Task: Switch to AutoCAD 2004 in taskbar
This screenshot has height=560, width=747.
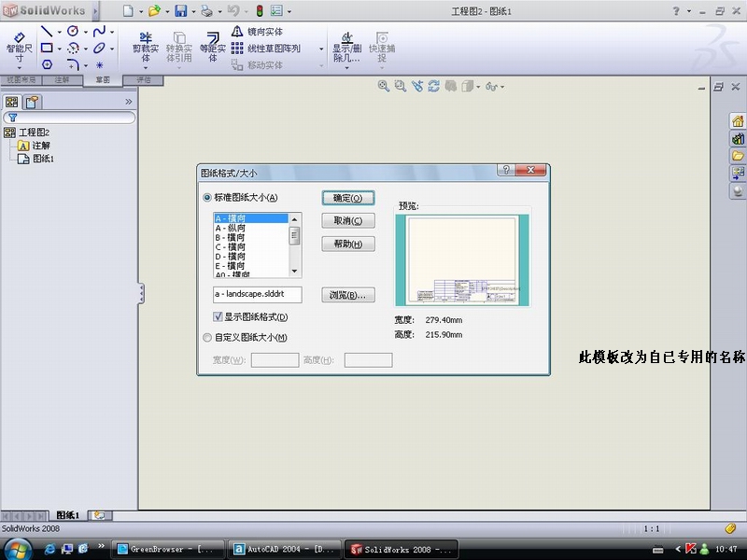Action: tap(286, 549)
